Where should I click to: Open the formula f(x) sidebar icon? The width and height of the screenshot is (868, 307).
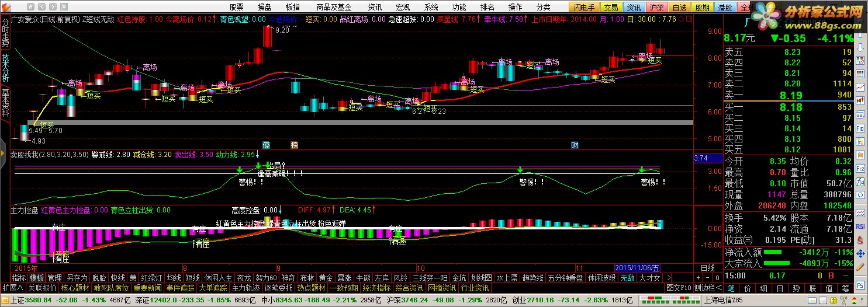coord(860,181)
